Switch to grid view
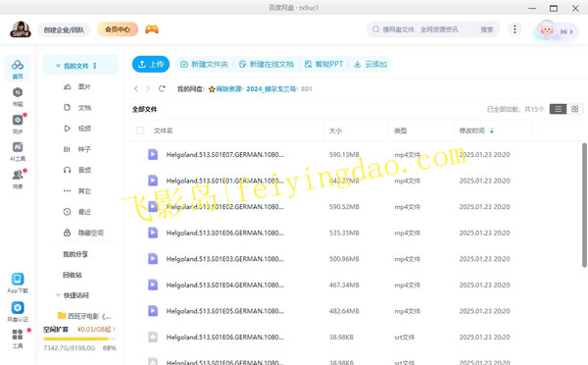The width and height of the screenshot is (588, 365). click(x=574, y=109)
